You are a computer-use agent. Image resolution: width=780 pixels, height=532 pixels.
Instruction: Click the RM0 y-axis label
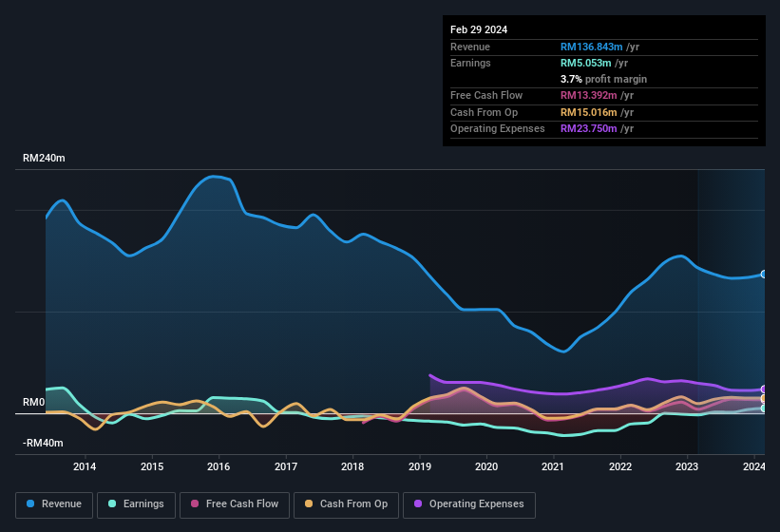pos(33,402)
